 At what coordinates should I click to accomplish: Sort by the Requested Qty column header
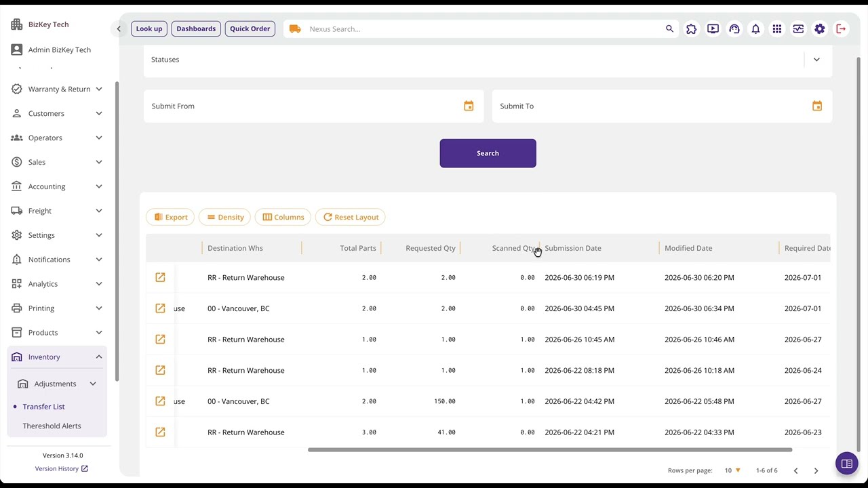(x=431, y=248)
